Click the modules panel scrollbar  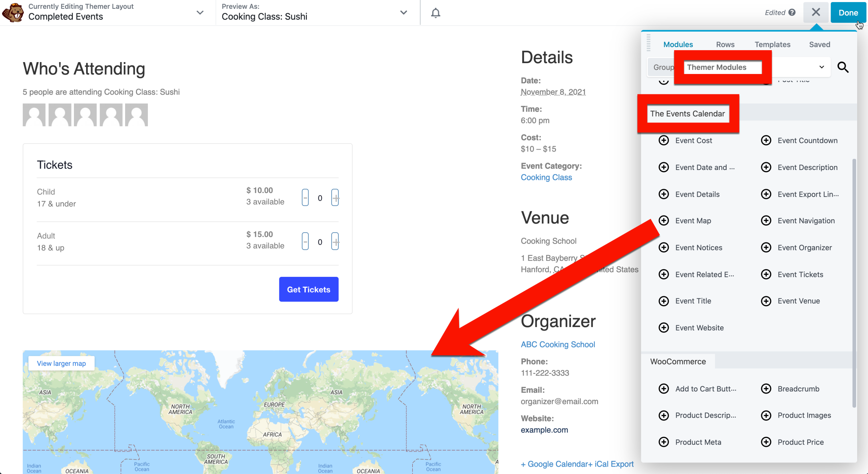(854, 283)
